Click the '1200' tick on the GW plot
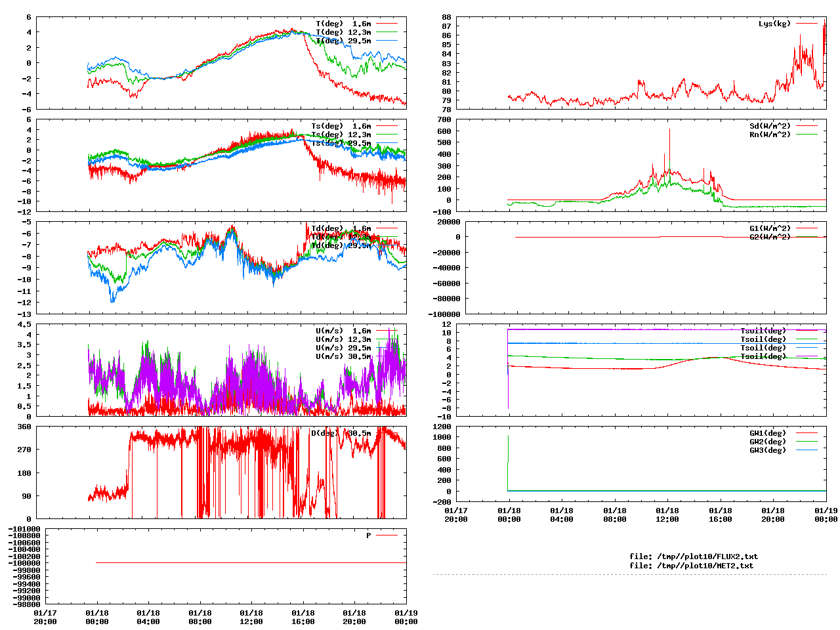 442,427
